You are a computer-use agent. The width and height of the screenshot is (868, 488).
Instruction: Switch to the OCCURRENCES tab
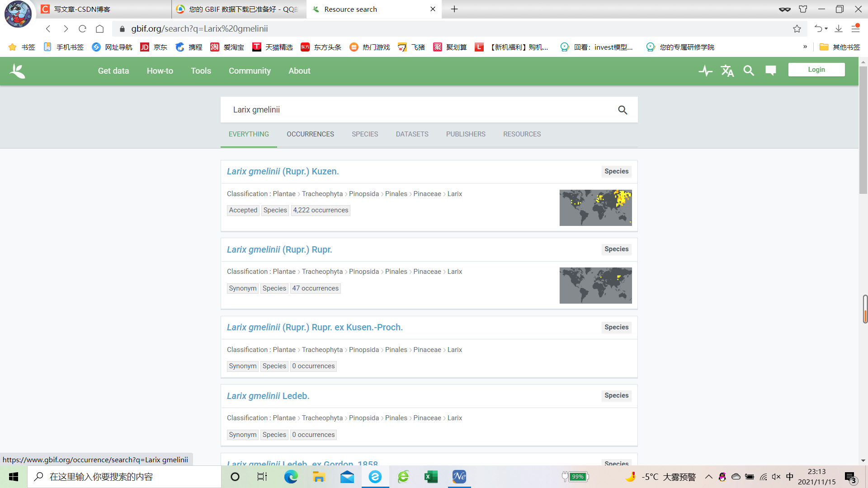coord(310,134)
